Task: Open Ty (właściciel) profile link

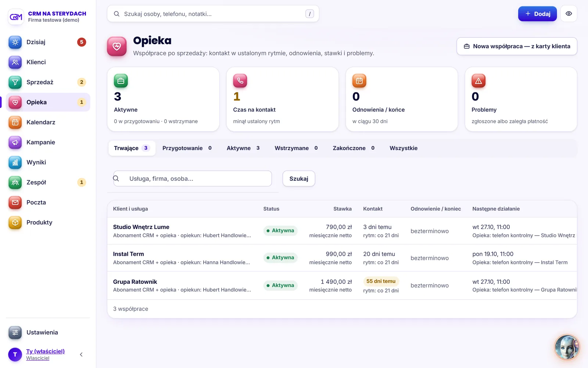Action: [x=46, y=351]
